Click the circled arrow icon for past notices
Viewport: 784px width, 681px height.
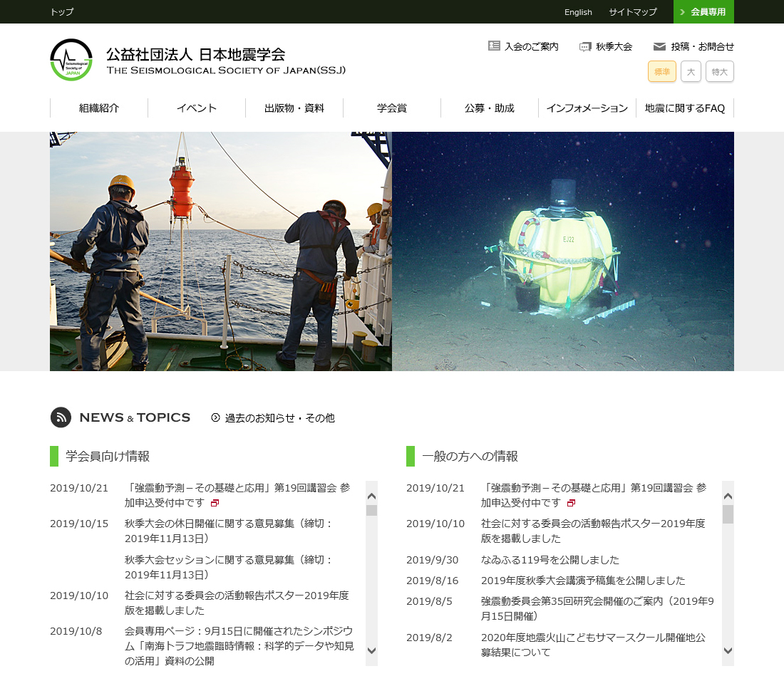pyautogui.click(x=215, y=417)
